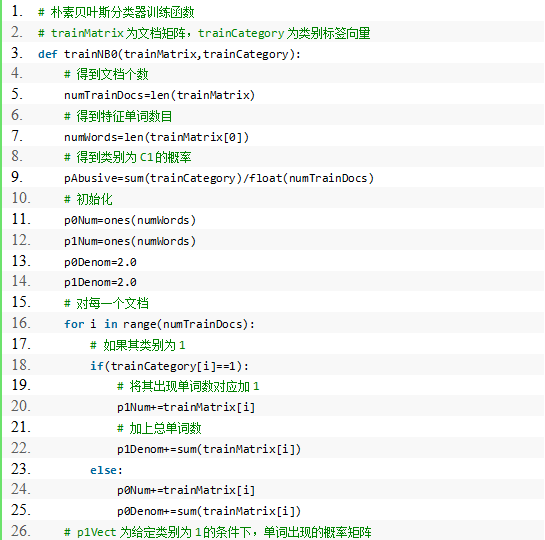This screenshot has height=540, width=545.
Task: Click the 'def trainNB0(trainMatrix,trainCategory):' line
Action: click(169, 54)
